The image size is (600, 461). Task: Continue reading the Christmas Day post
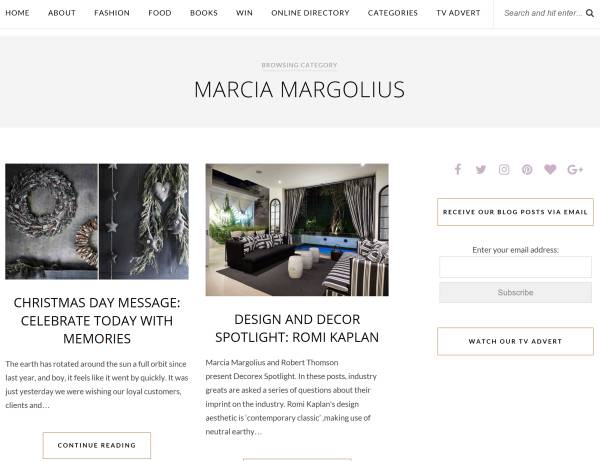pos(97,445)
